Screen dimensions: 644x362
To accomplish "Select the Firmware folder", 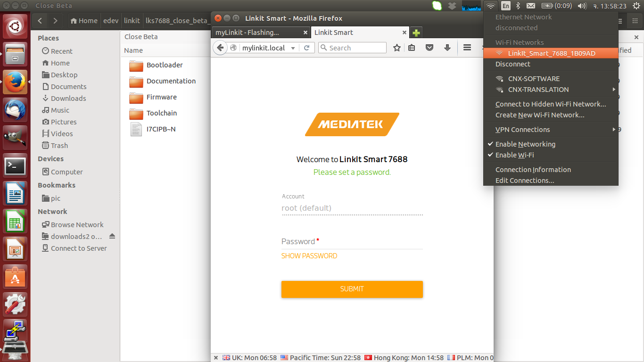I will [x=153, y=97].
